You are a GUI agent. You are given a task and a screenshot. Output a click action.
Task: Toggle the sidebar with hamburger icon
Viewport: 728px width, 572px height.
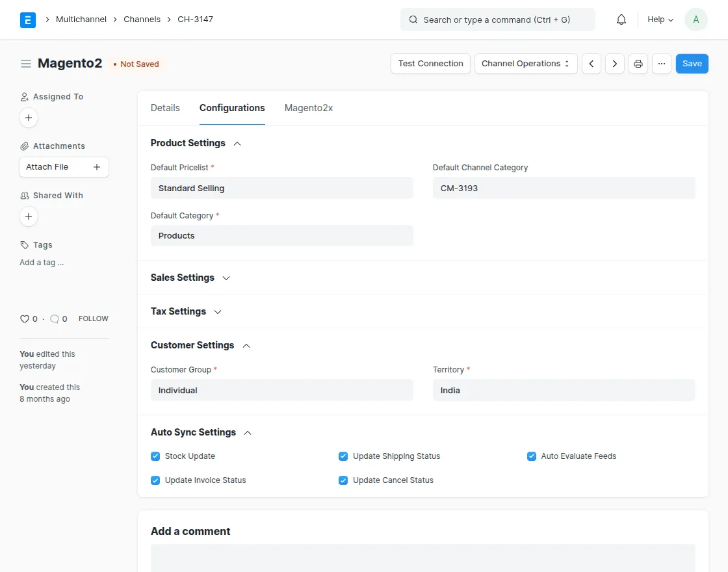click(x=25, y=63)
